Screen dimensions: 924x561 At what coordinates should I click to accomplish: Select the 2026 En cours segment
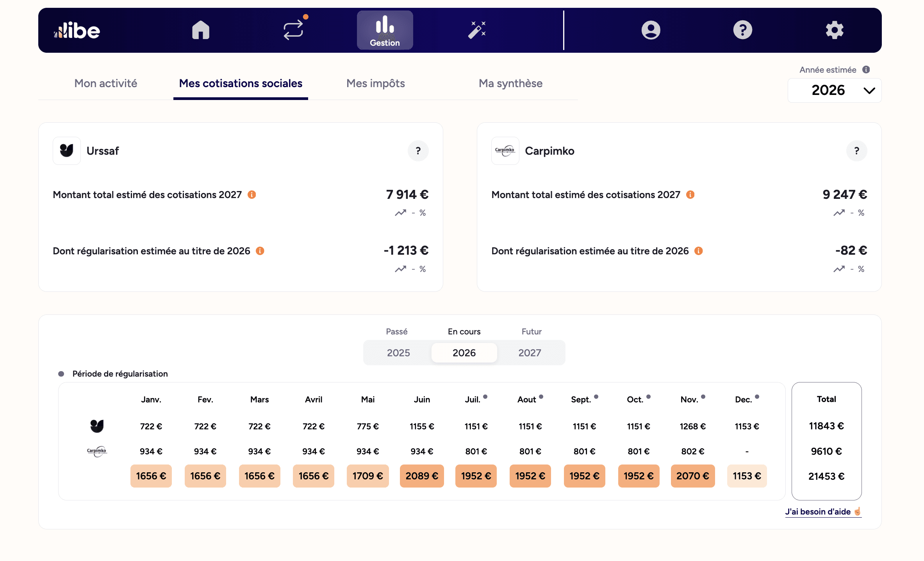click(464, 353)
